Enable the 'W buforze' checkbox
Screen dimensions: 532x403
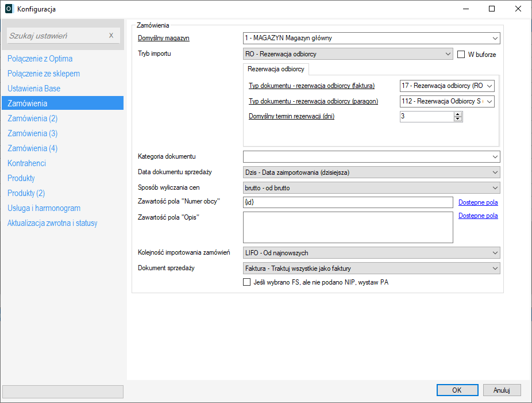click(461, 55)
